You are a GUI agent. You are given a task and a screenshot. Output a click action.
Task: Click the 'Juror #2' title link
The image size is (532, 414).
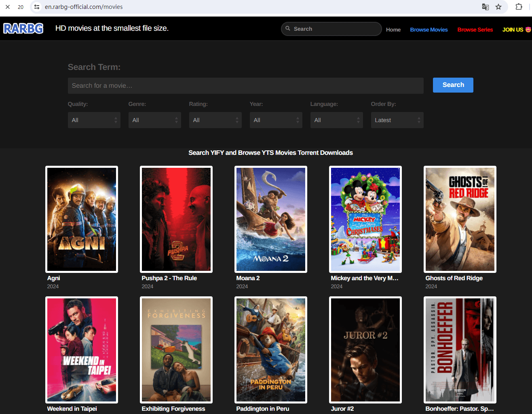342,409
